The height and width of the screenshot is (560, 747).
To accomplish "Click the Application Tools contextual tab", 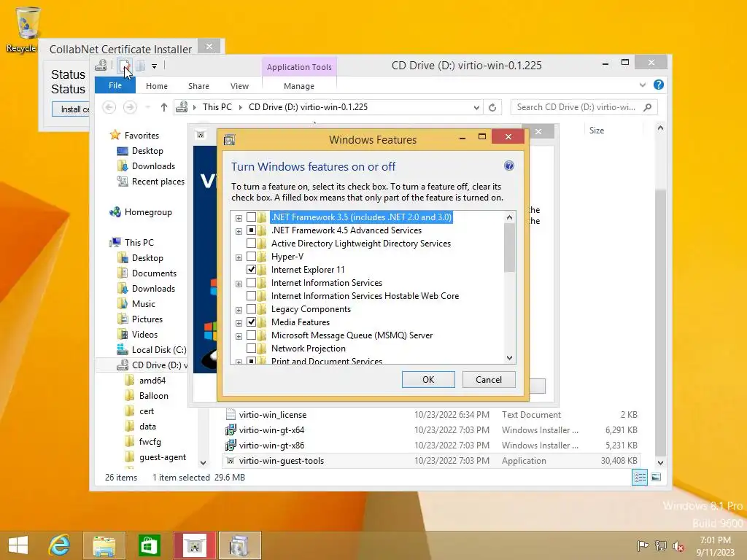I will pos(299,67).
